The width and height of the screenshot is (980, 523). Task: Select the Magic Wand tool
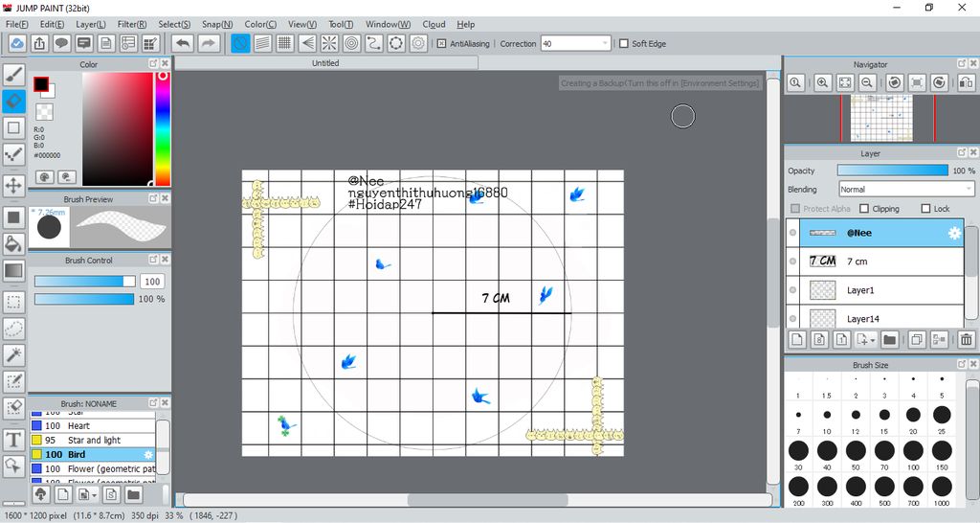(13, 354)
